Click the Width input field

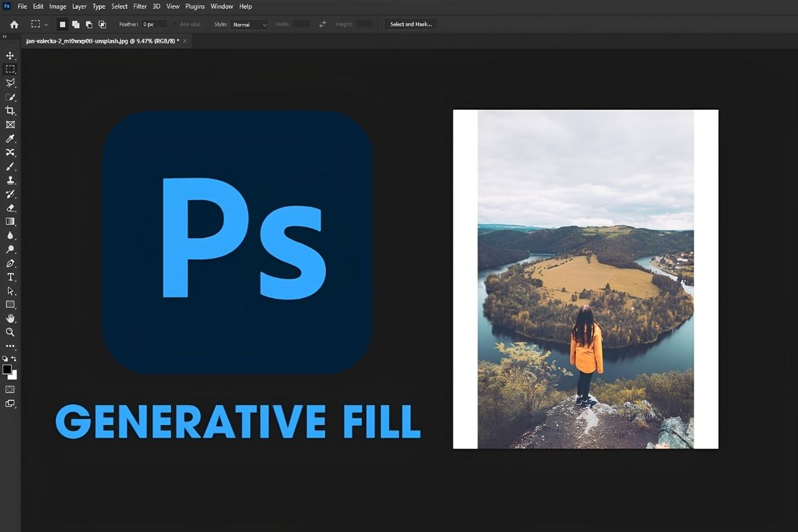(301, 24)
